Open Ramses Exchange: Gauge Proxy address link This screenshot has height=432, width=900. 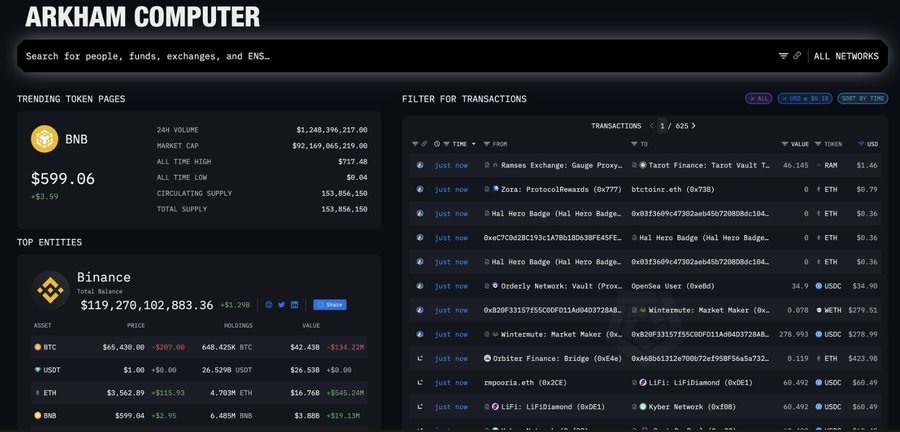tap(561, 165)
